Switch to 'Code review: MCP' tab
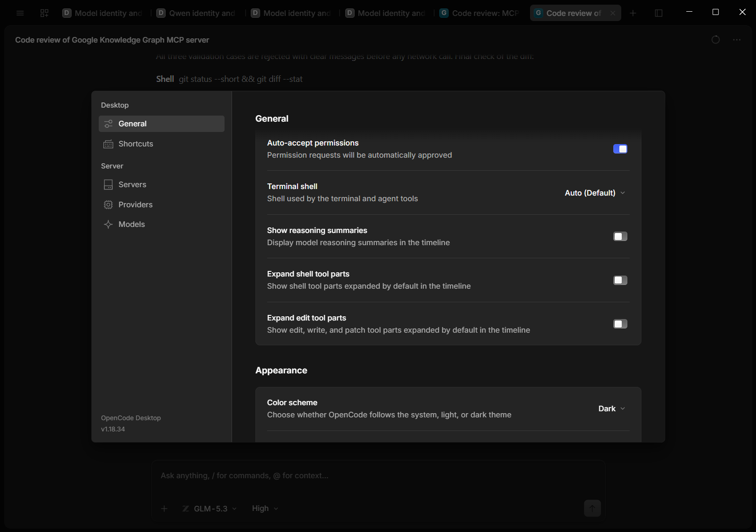Image resolution: width=756 pixels, height=532 pixels. tap(480, 13)
